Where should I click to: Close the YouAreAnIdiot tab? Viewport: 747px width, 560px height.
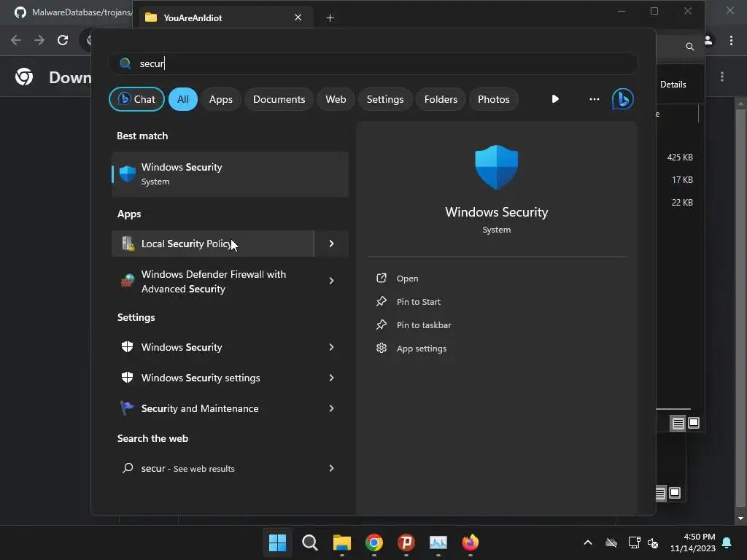tap(298, 17)
